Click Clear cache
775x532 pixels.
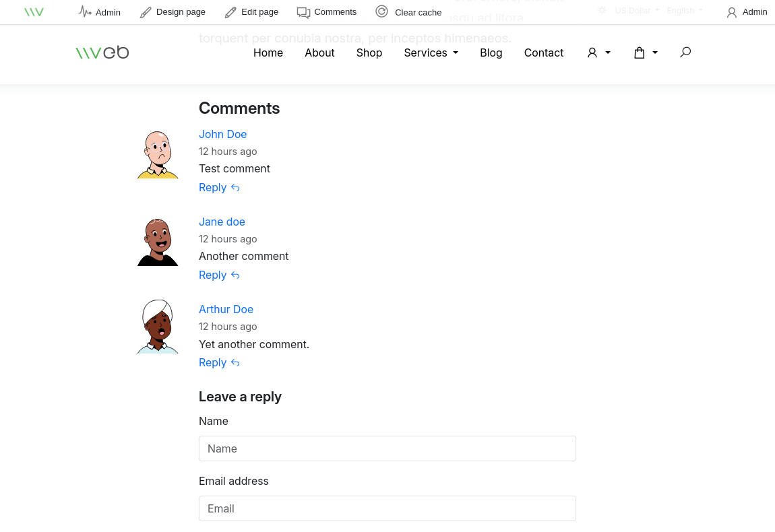(x=408, y=12)
